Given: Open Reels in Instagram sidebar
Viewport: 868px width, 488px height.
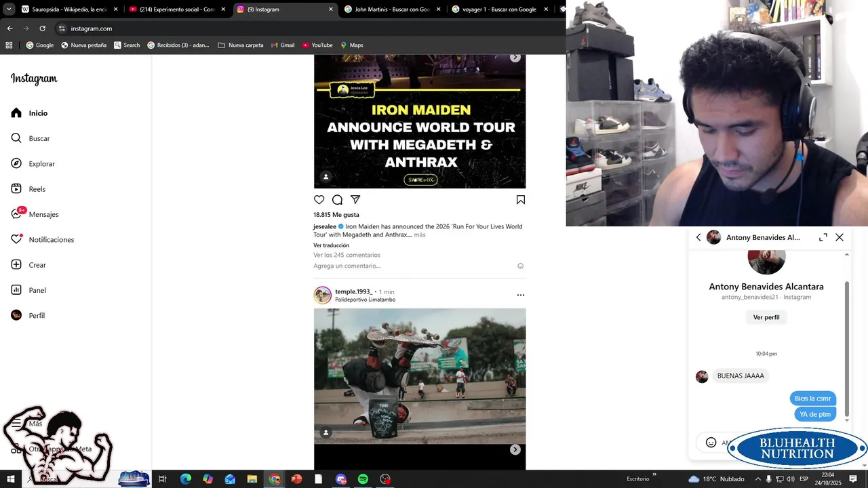Looking at the screenshot, I should click(28, 189).
